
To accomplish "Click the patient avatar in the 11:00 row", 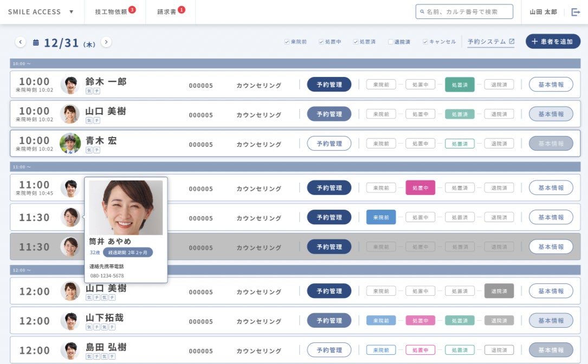I will tap(70, 188).
